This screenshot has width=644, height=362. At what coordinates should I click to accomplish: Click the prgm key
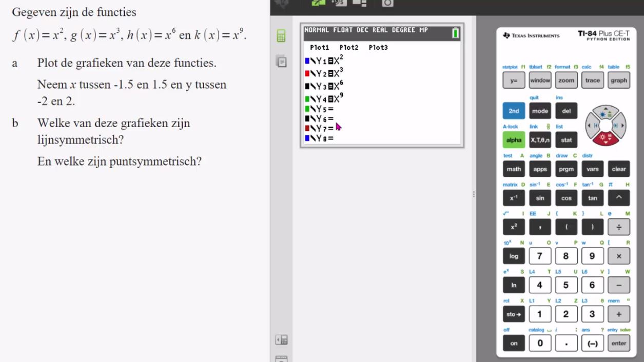pyautogui.click(x=567, y=169)
